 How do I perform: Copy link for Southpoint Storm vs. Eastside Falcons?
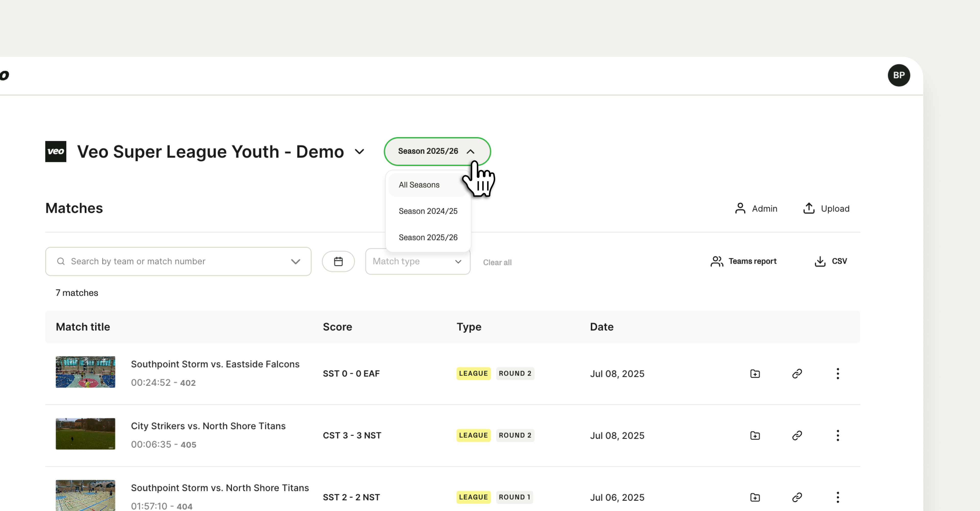[x=797, y=374]
